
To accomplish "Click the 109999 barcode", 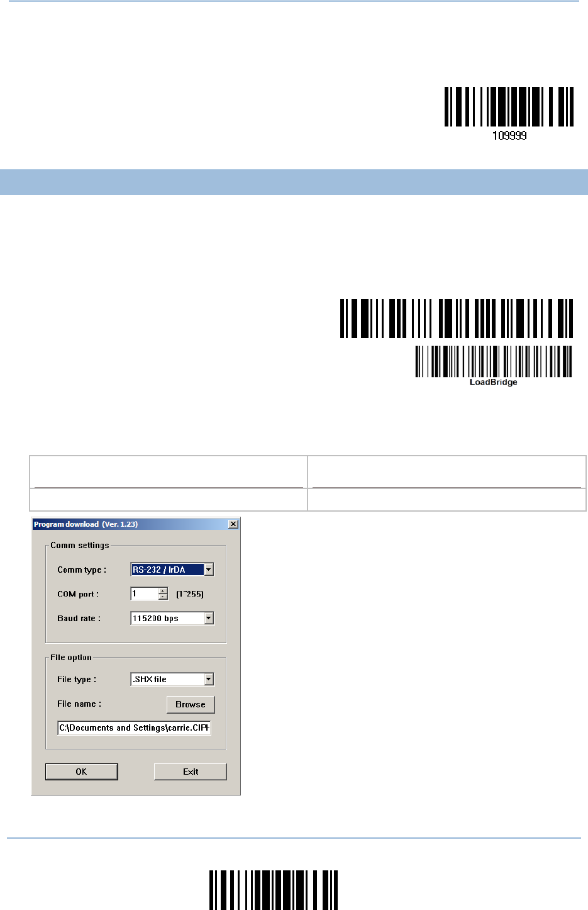I will click(x=509, y=106).
